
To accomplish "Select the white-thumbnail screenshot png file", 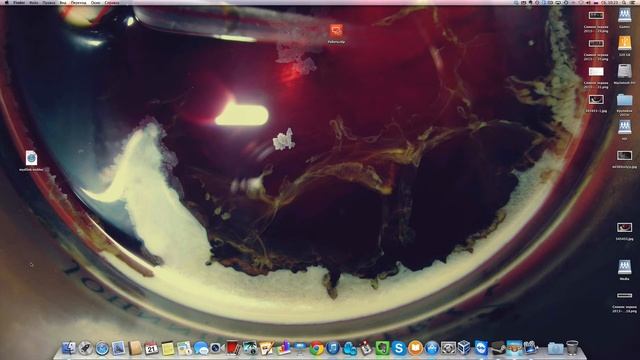I will pyautogui.click(x=596, y=72).
